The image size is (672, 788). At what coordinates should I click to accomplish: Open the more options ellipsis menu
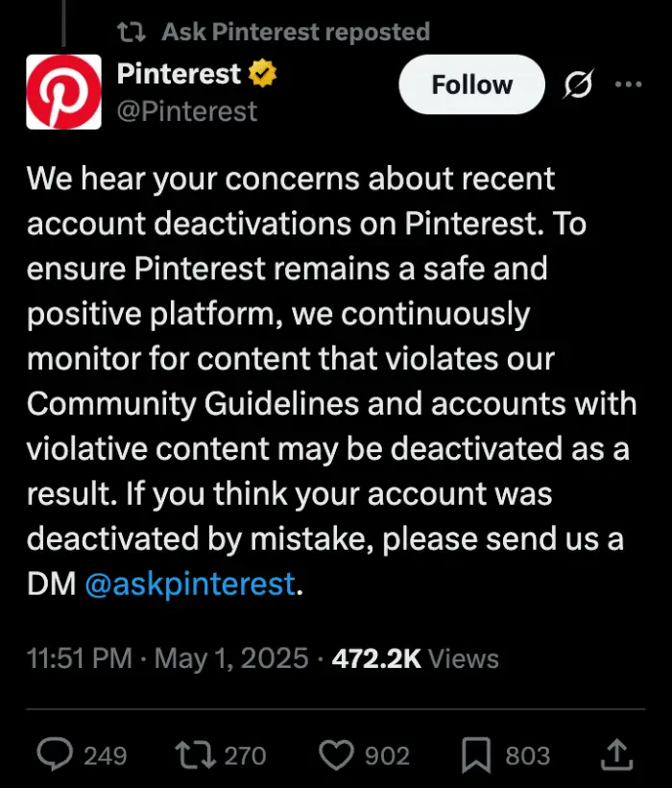(x=630, y=84)
